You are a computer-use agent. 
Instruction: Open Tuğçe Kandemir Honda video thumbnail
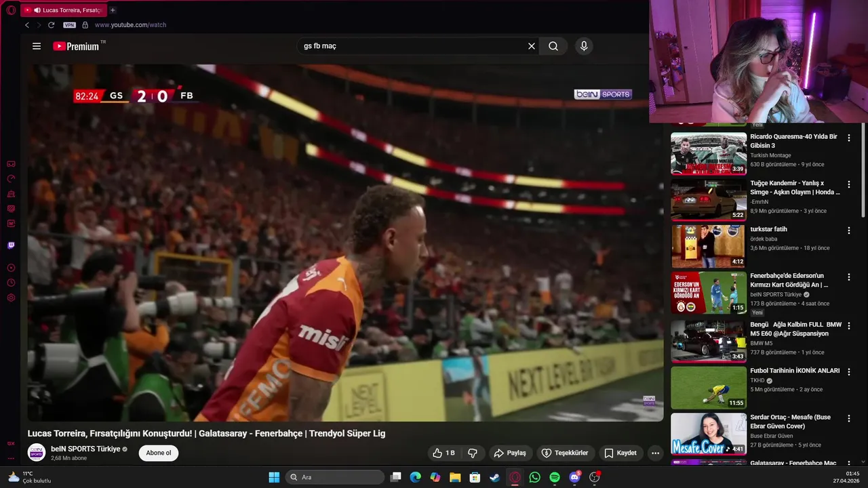[x=709, y=200]
